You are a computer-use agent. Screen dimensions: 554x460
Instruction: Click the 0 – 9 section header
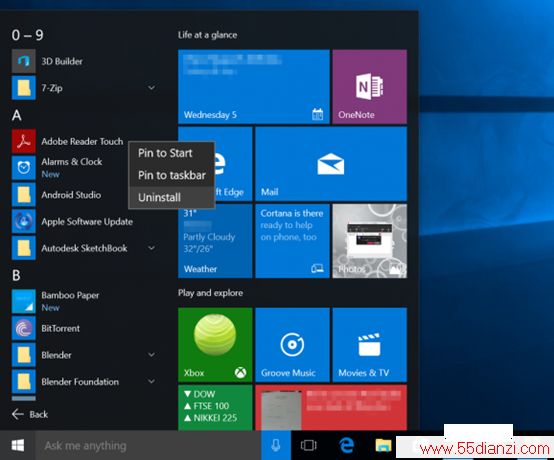[27, 35]
